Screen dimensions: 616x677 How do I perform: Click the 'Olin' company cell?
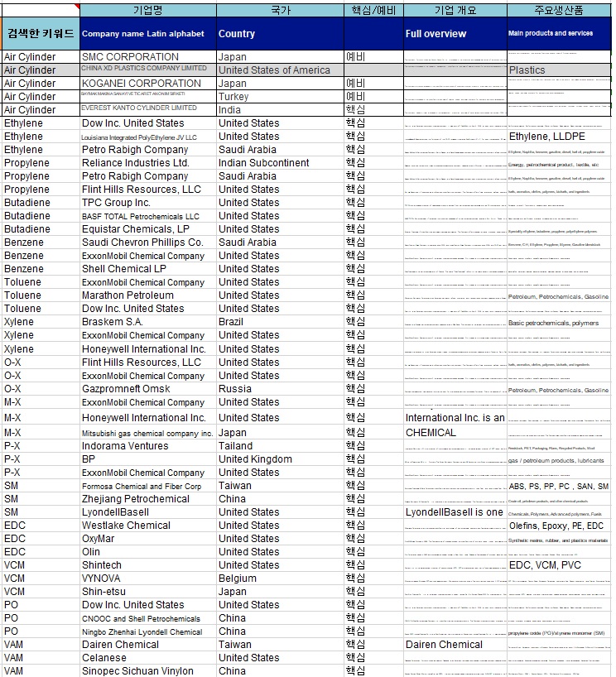[x=148, y=552]
